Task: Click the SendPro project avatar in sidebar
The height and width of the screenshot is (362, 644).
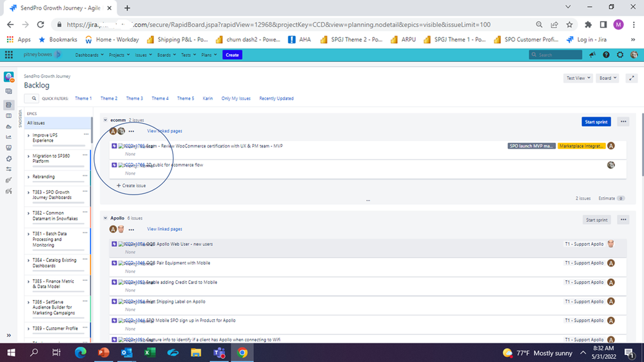Action: (8, 77)
